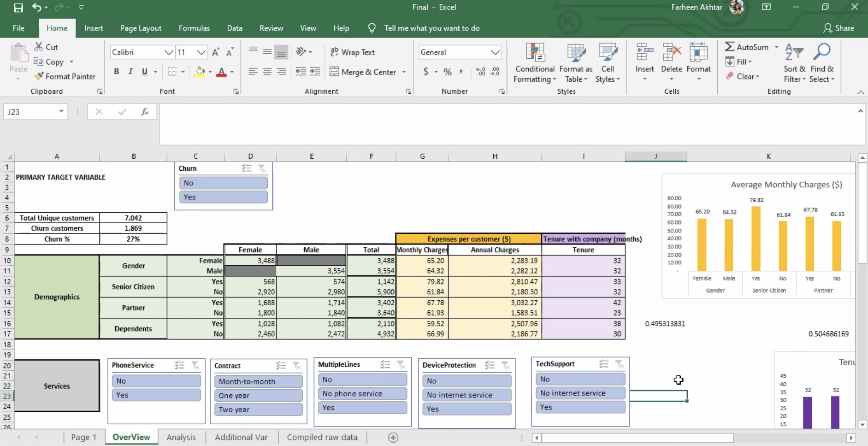Switch to the Insert ribbon tab
The width and height of the screenshot is (868, 446).
[x=94, y=28]
